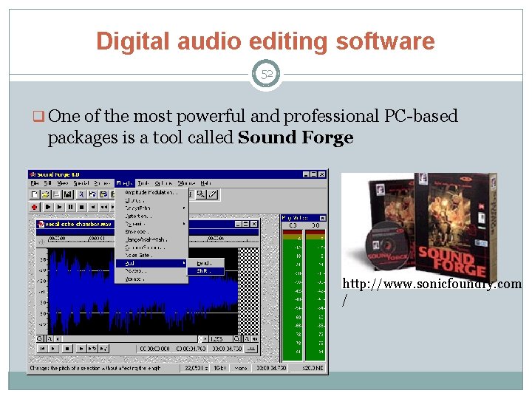Select Shift in the Pitch submenu
The width and height of the screenshot is (532, 399).
pyautogui.click(x=205, y=270)
